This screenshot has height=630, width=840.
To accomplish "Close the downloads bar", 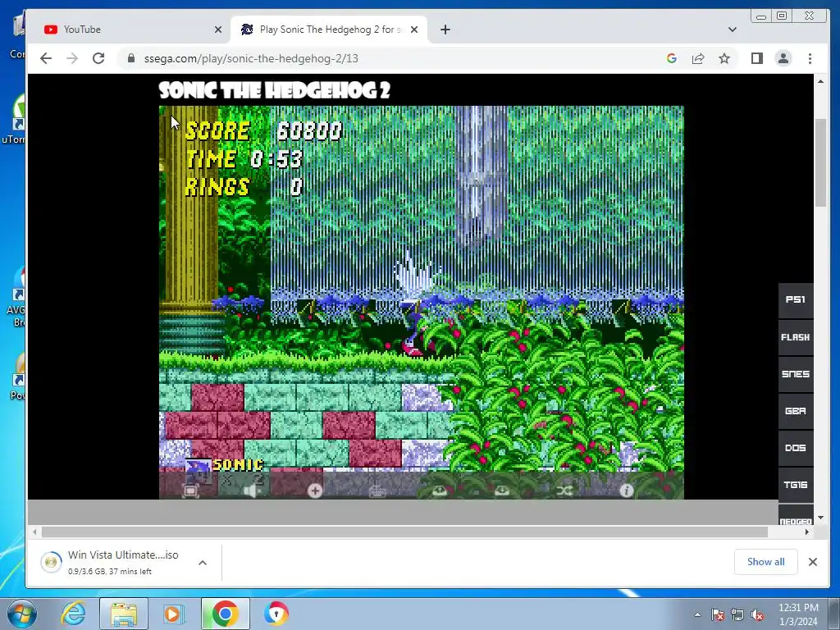I will tap(813, 561).
